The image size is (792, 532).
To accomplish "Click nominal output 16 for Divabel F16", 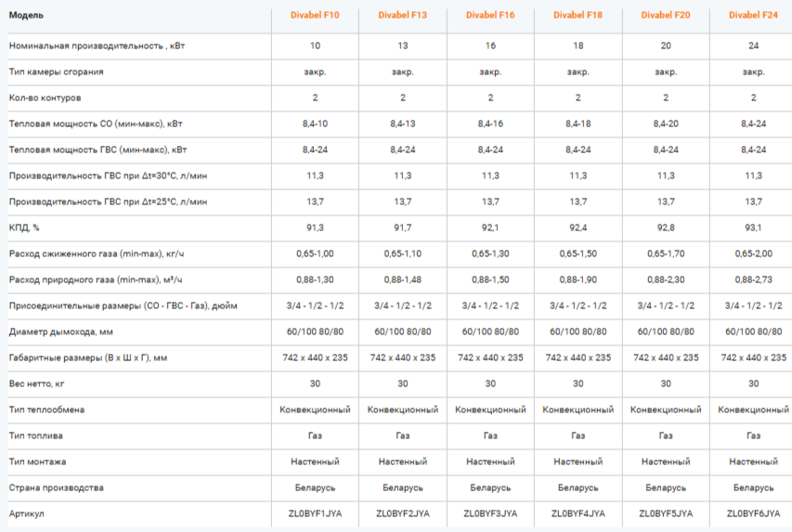I will [x=490, y=46].
